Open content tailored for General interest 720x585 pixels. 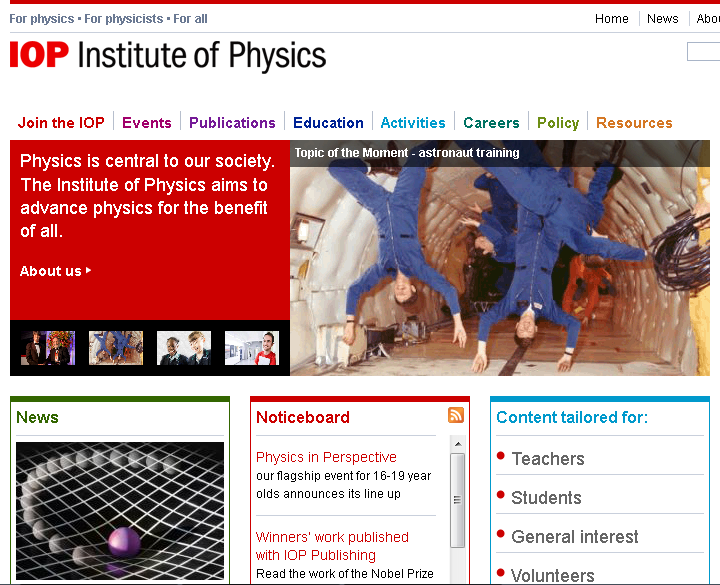point(575,537)
